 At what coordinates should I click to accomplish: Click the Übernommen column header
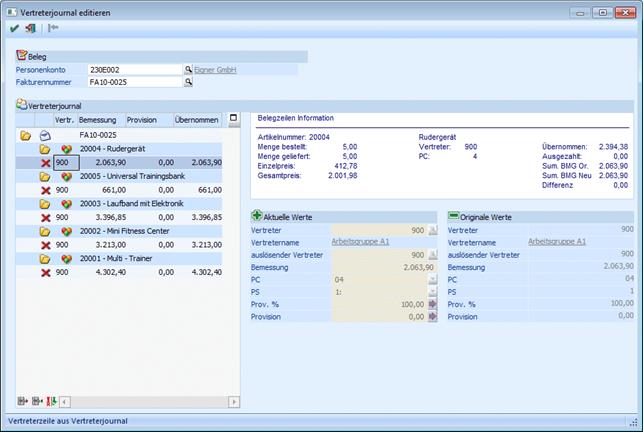click(196, 120)
